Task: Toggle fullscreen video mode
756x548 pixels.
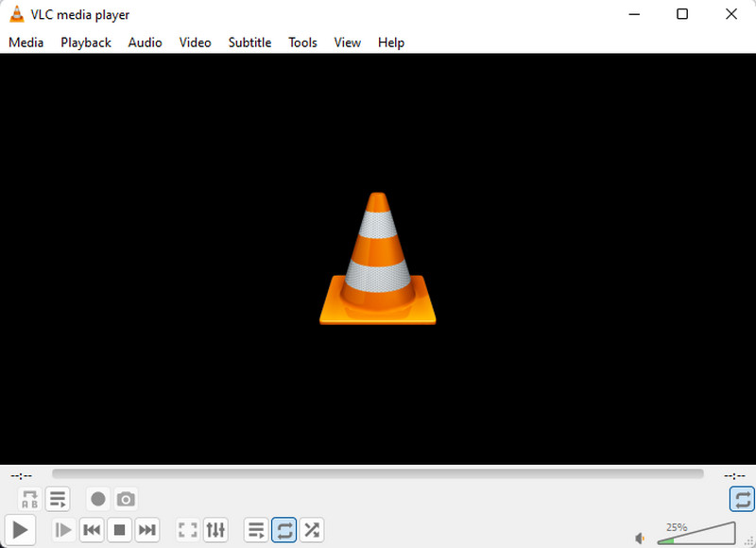Action: (187, 530)
